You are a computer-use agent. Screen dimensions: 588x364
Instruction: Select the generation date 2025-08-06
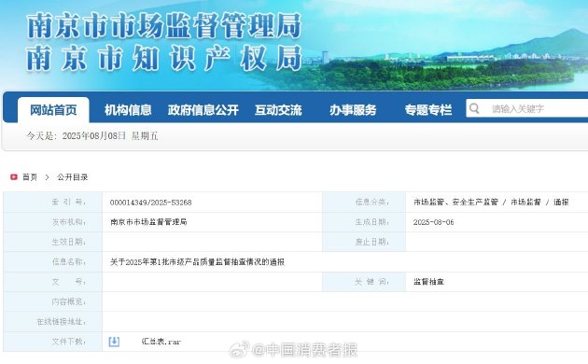[433, 222]
